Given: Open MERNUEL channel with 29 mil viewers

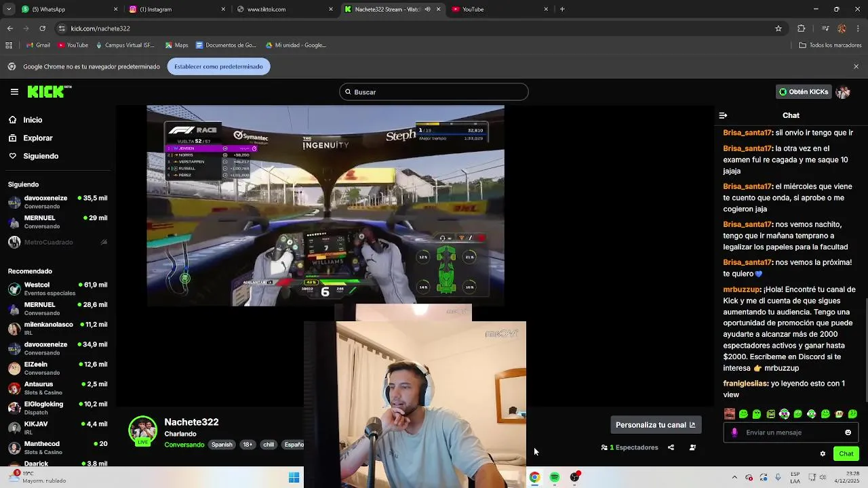Looking at the screenshot, I should click(58, 222).
